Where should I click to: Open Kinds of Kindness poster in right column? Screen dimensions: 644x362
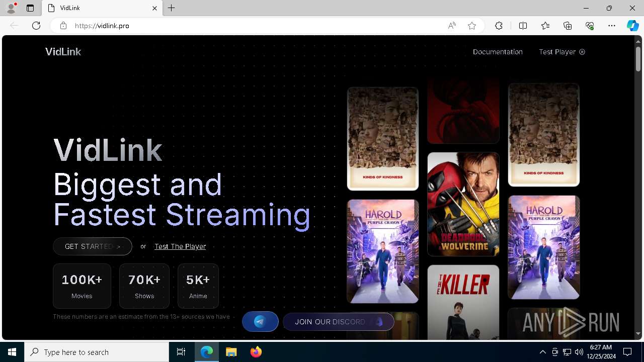tap(544, 135)
